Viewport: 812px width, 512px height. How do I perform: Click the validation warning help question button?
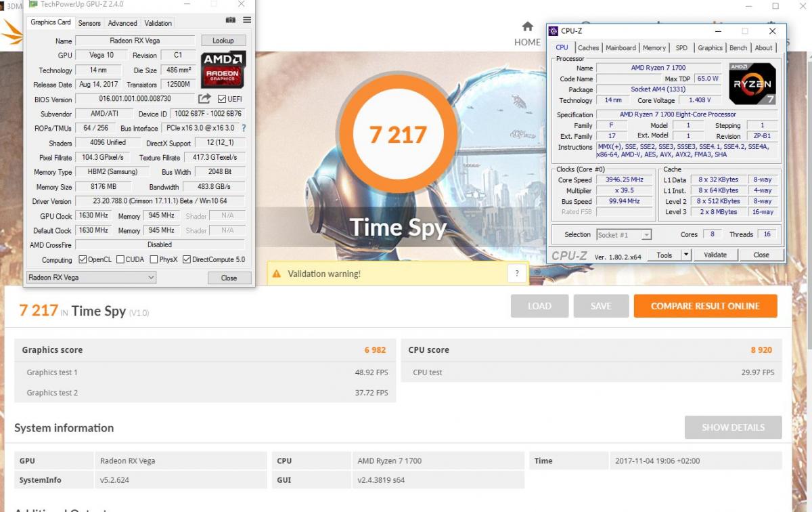coord(517,274)
